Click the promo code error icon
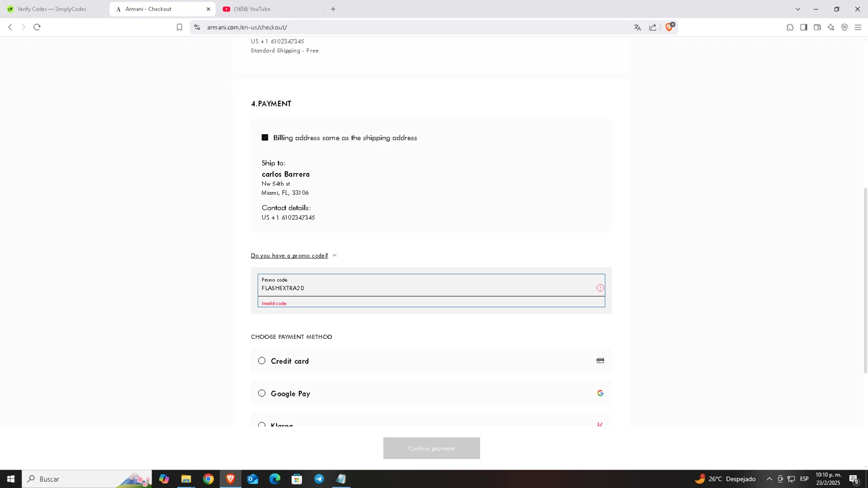The height and width of the screenshot is (488, 868). coord(600,288)
